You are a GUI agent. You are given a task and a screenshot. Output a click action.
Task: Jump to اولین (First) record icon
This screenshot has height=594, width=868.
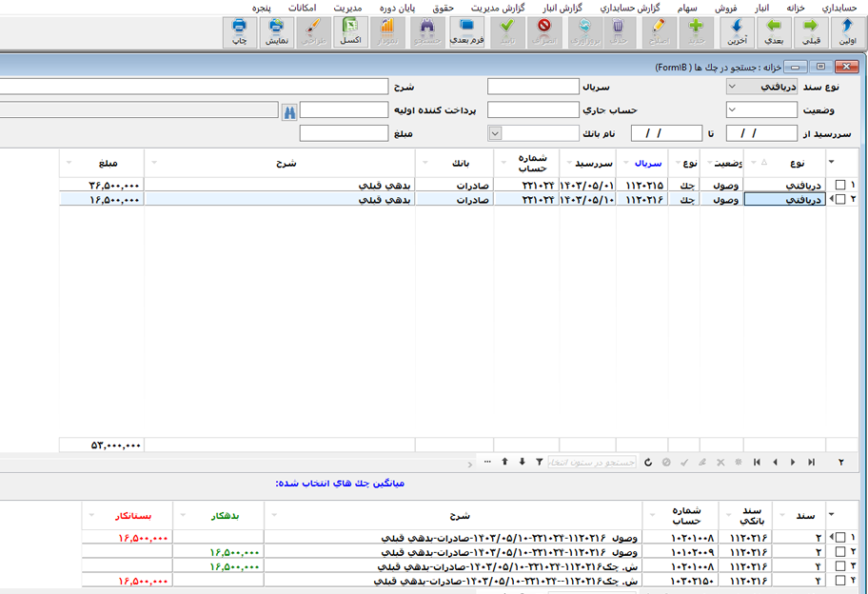(x=847, y=32)
